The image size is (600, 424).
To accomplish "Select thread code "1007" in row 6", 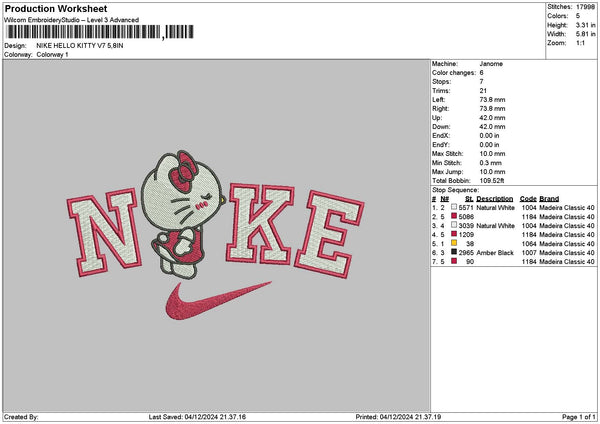I will pyautogui.click(x=529, y=253).
